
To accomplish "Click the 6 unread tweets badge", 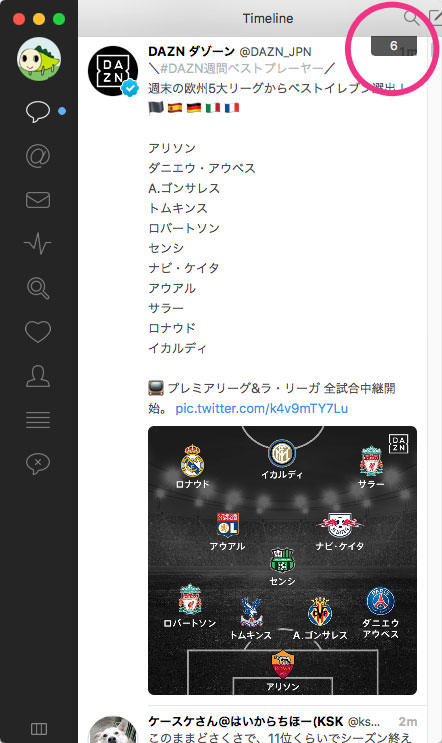I will click(x=394, y=45).
